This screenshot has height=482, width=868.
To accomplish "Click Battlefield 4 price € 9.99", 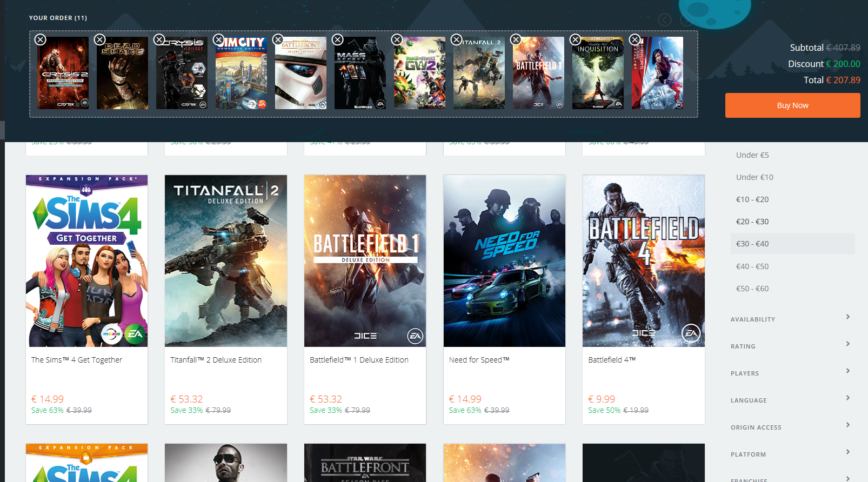I will 602,399.
